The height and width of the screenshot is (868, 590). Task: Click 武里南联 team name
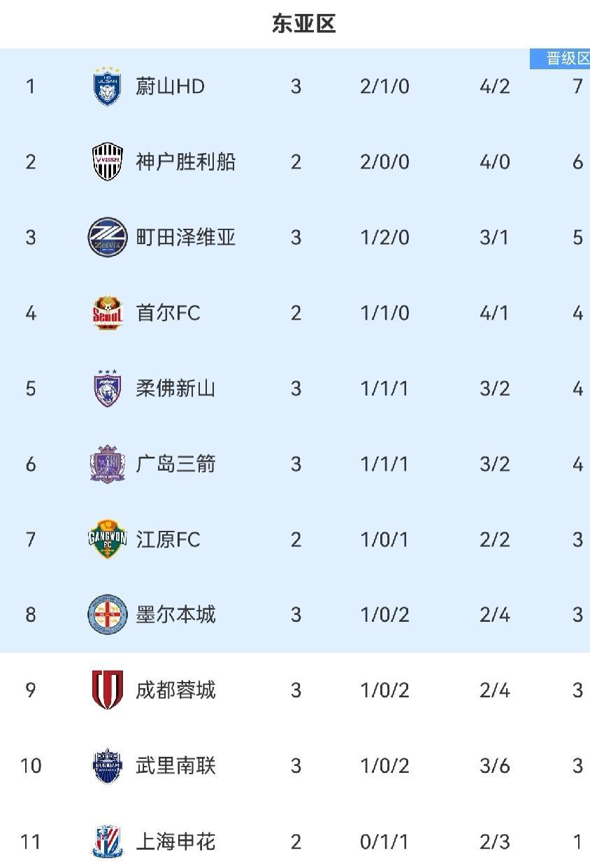point(175,767)
